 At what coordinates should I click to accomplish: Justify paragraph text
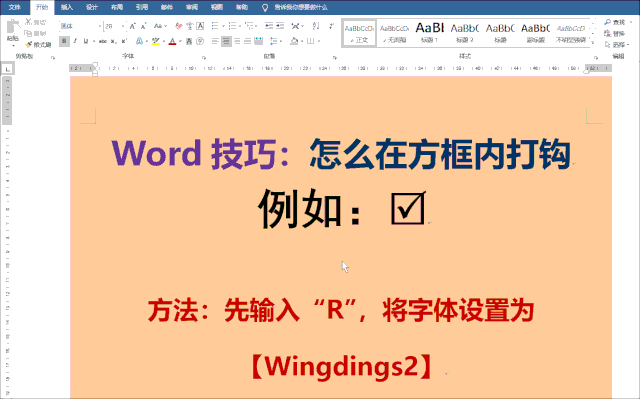pos(247,41)
